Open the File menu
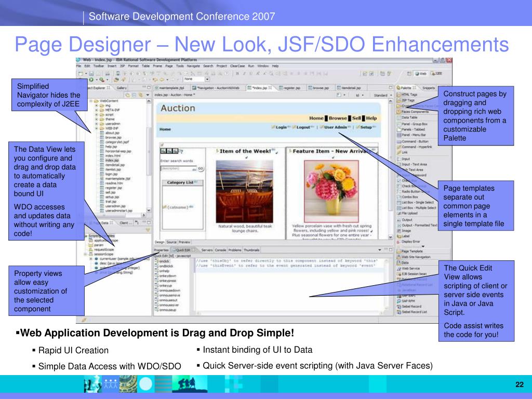The image size is (532, 399). point(79,66)
